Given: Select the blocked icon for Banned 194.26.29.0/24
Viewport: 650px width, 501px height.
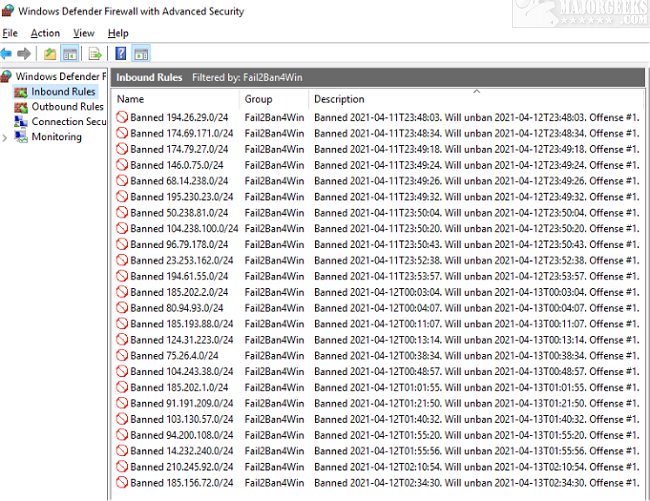Looking at the screenshot, I should click(122, 117).
